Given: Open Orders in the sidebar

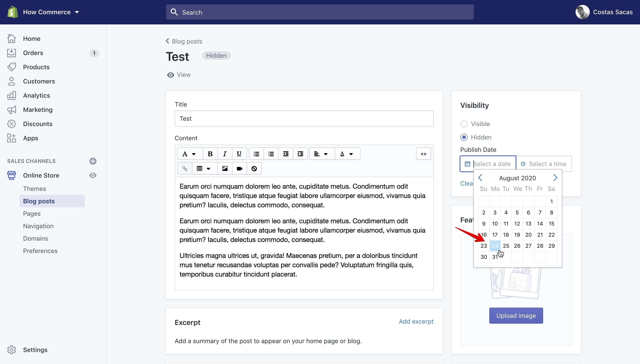Looking at the screenshot, I should (33, 53).
